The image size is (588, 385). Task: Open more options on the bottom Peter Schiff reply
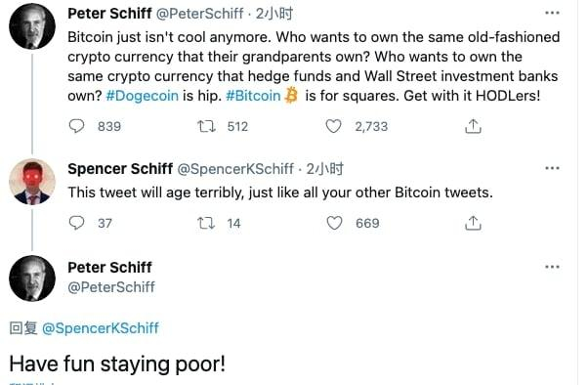coord(552,267)
